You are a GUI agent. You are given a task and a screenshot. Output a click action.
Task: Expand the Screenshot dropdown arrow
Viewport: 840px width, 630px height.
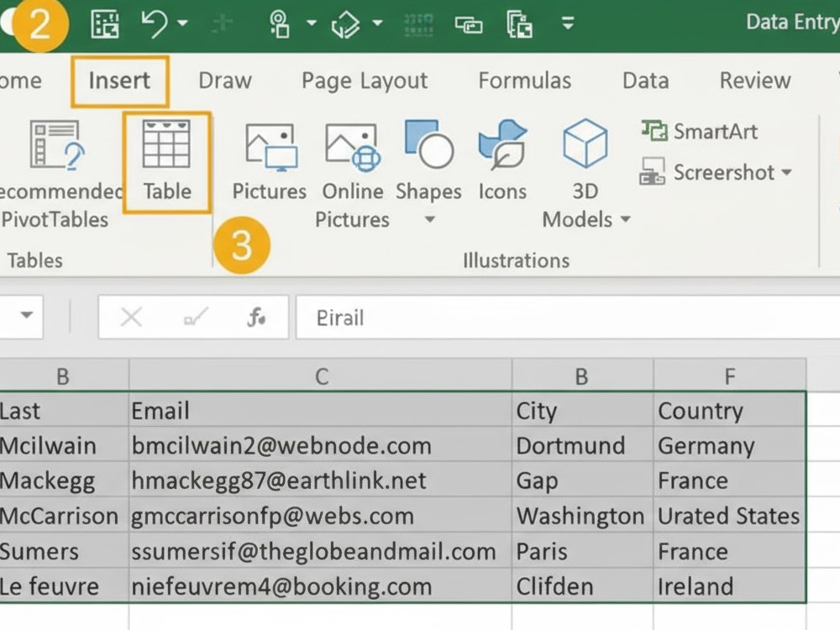(x=786, y=172)
